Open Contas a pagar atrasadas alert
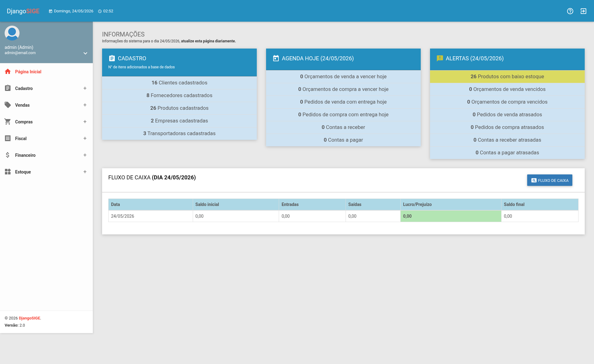 (507, 153)
